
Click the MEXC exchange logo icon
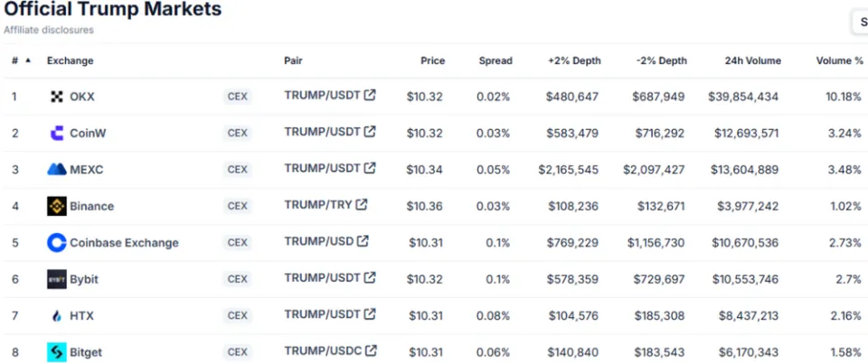(57, 169)
